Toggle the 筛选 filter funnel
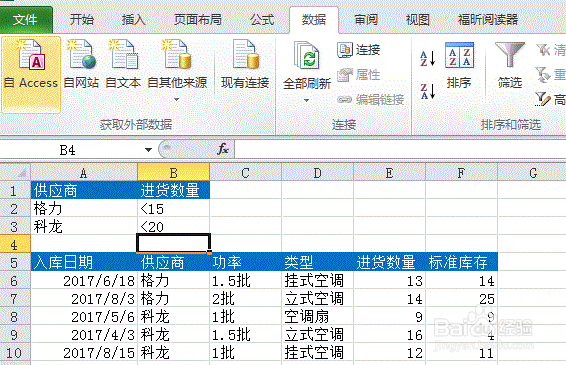The width and height of the screenshot is (566, 365). (x=510, y=65)
